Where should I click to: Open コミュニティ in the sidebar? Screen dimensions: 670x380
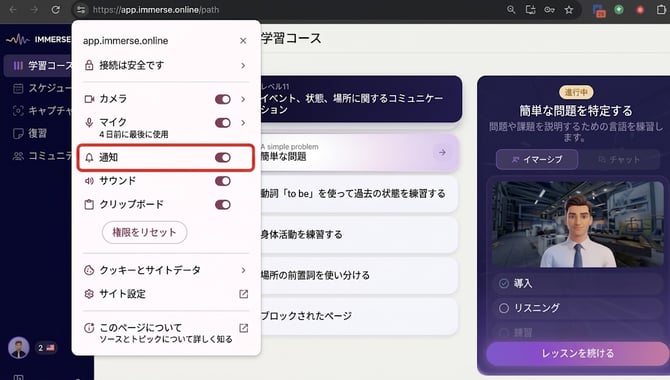(x=41, y=156)
